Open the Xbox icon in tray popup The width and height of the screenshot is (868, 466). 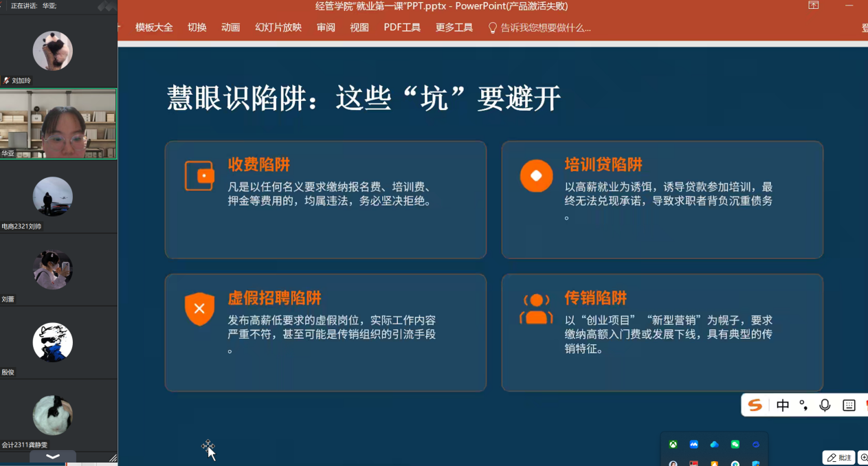(x=673, y=445)
